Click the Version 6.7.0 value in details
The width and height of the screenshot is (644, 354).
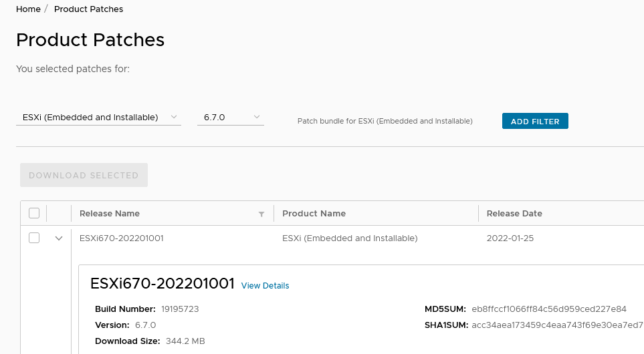(x=145, y=325)
